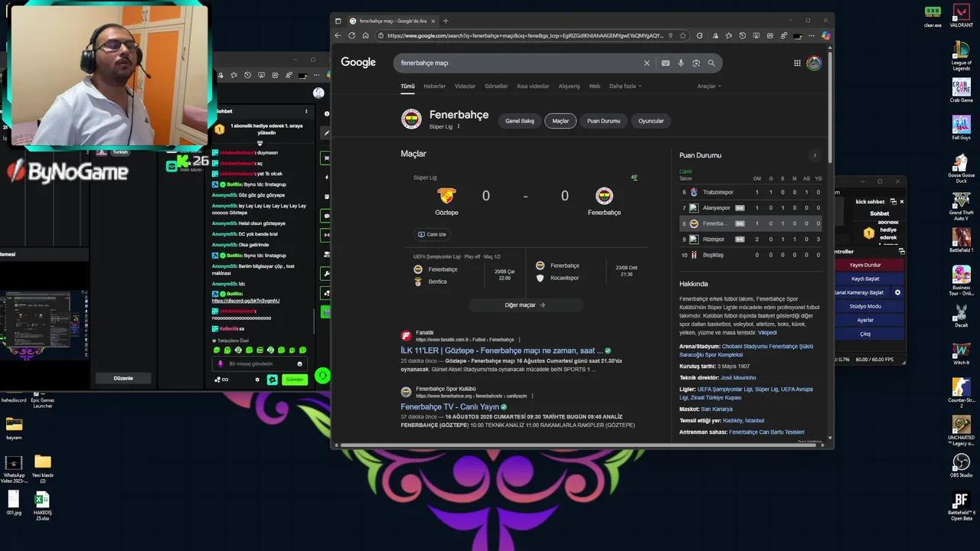Expand Daha fazla search filter dropdown
The image size is (980, 551).
pos(626,86)
